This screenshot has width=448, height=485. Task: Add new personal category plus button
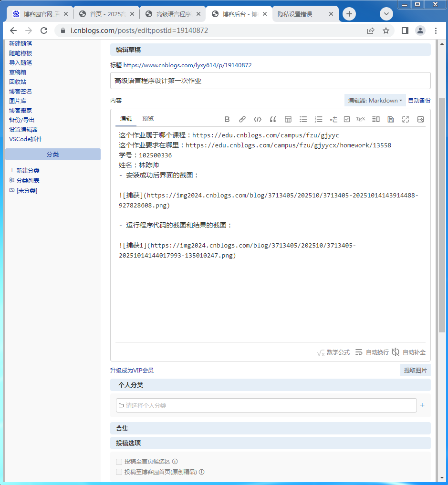[422, 405]
